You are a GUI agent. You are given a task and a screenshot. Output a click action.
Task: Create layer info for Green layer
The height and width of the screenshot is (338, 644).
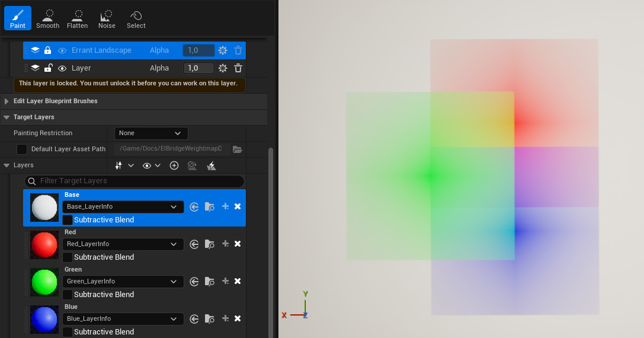225,281
